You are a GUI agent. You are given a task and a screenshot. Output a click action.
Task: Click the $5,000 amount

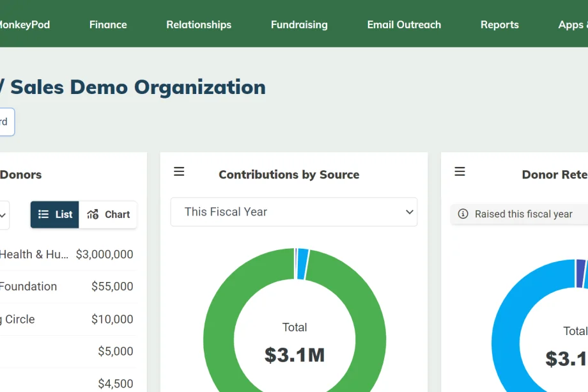pyautogui.click(x=116, y=352)
